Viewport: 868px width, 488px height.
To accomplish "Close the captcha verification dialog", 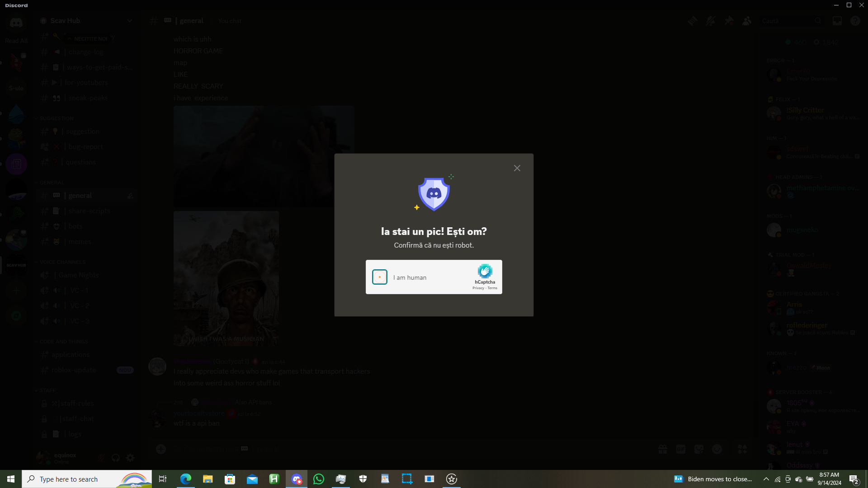I will coord(517,168).
